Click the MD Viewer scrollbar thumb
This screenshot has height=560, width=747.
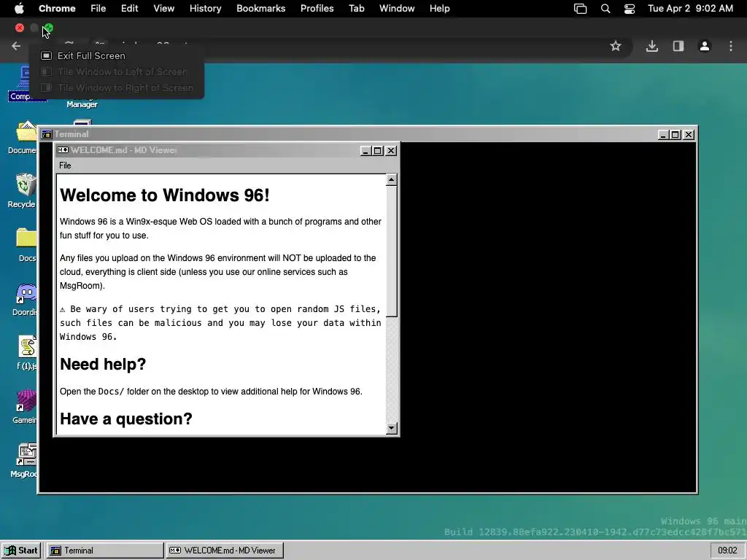[392, 251]
